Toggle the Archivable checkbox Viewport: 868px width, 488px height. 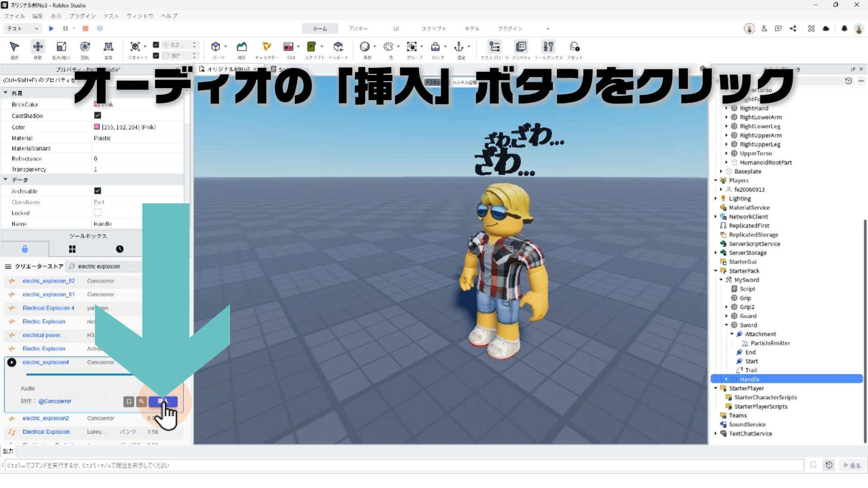pyautogui.click(x=98, y=191)
